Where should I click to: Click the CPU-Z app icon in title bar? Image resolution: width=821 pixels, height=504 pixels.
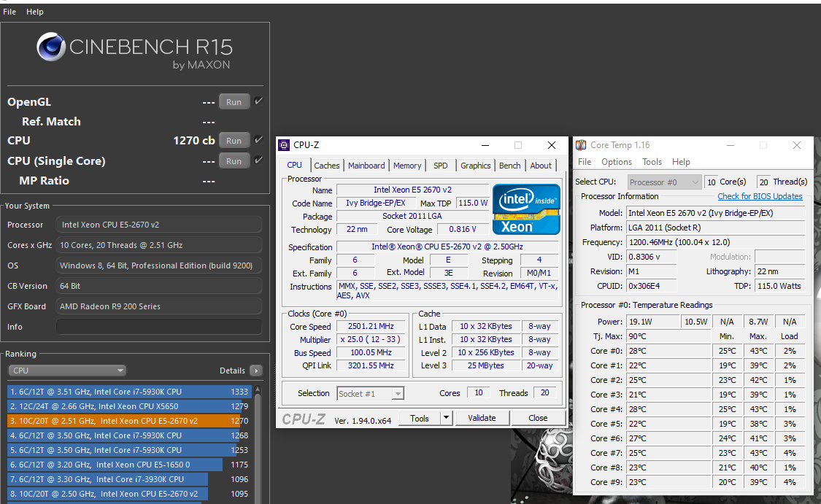(x=285, y=145)
